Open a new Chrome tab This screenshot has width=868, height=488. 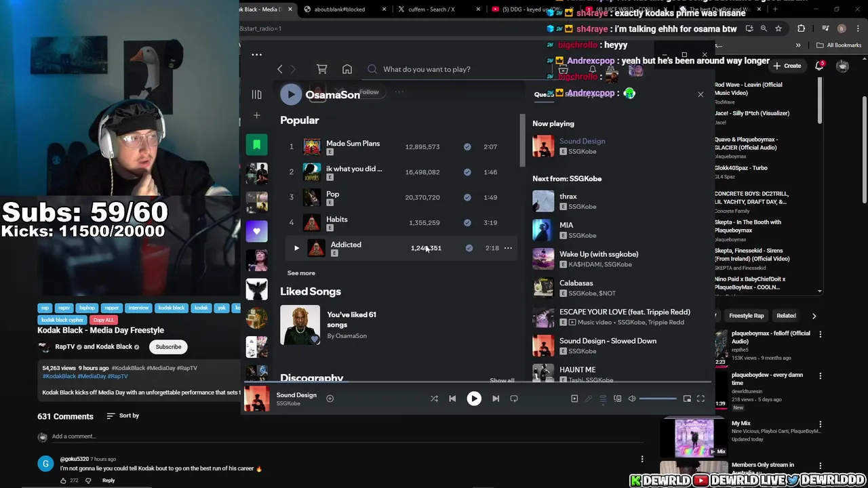pyautogui.click(x=775, y=9)
